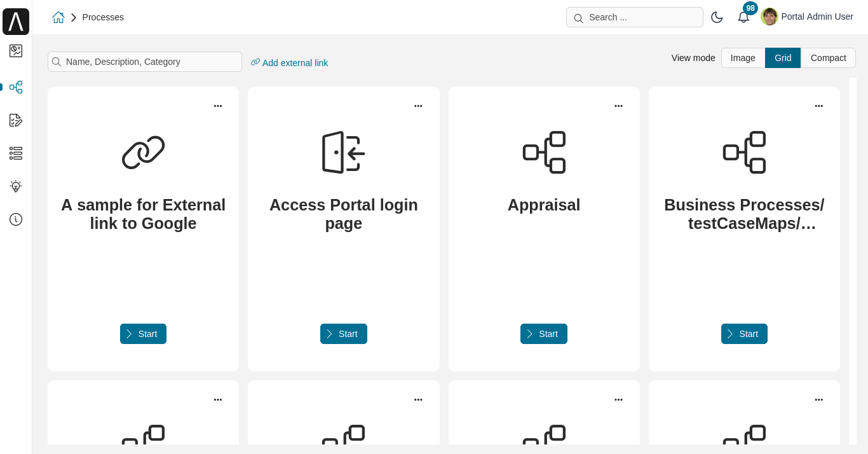The height and width of the screenshot is (454, 868).
Task: Open the three-dot menu on Access Portal login page
Action: (418, 106)
